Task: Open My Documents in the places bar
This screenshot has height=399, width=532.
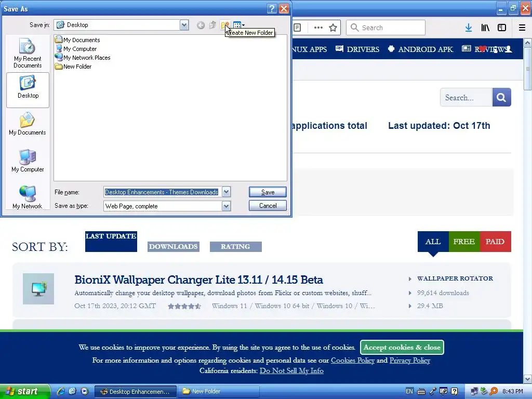Action: pyautogui.click(x=28, y=124)
